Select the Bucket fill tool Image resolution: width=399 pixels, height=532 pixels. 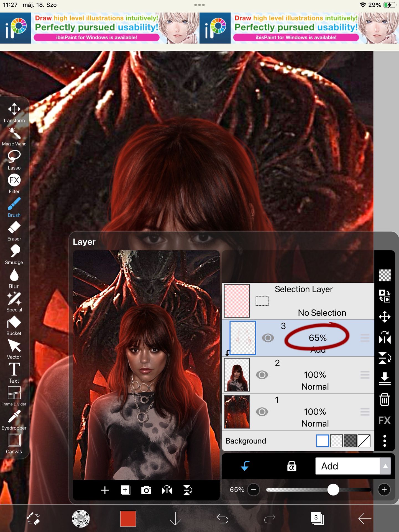[x=14, y=326]
